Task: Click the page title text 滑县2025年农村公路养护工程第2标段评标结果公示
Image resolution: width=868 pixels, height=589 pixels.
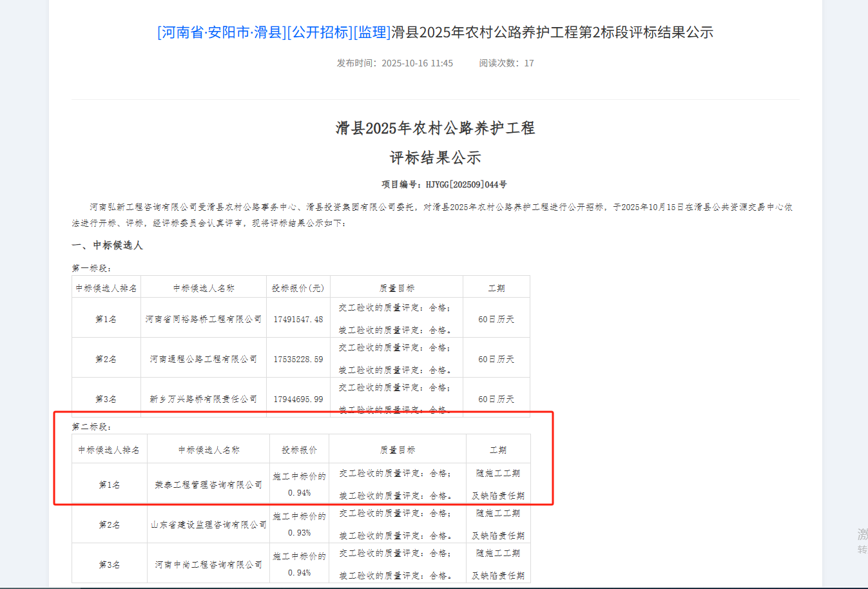Action: pyautogui.click(x=552, y=32)
